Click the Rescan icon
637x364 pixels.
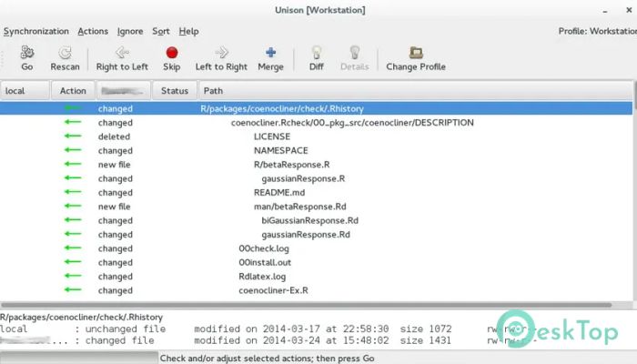(x=65, y=53)
